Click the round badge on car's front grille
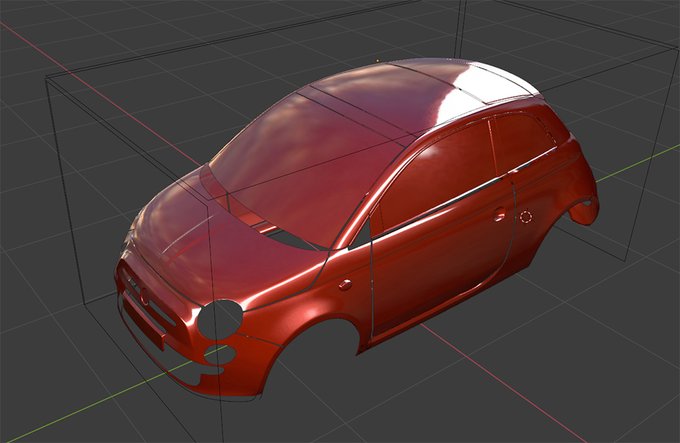 [144, 298]
